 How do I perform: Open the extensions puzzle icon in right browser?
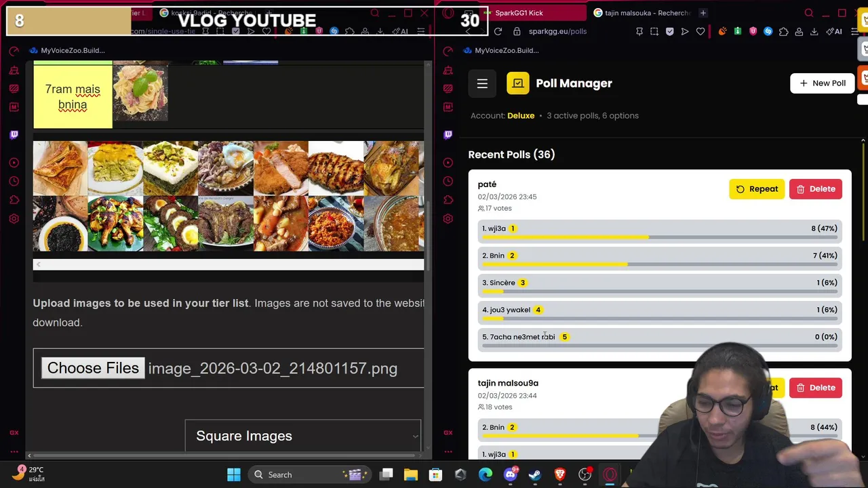(783, 31)
